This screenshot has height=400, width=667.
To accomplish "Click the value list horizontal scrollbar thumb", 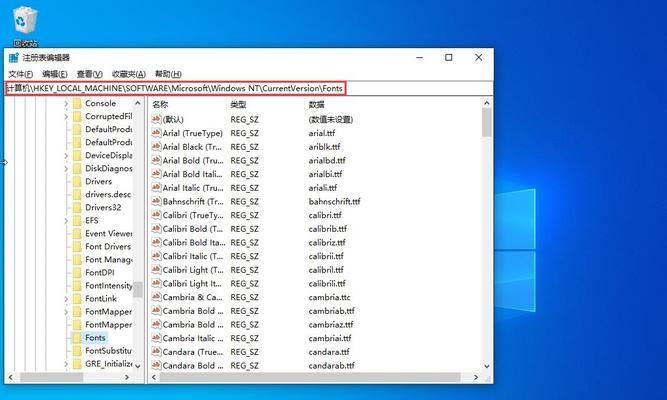I will click(x=310, y=377).
